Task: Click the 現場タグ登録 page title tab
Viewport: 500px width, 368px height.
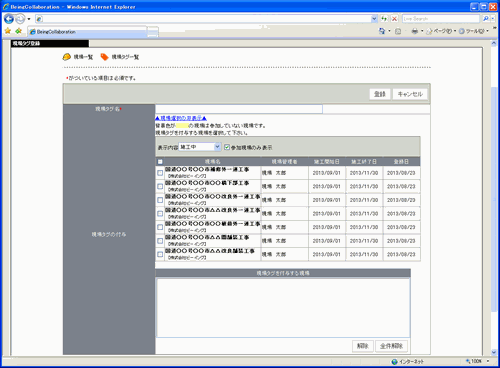Action: (x=50, y=43)
